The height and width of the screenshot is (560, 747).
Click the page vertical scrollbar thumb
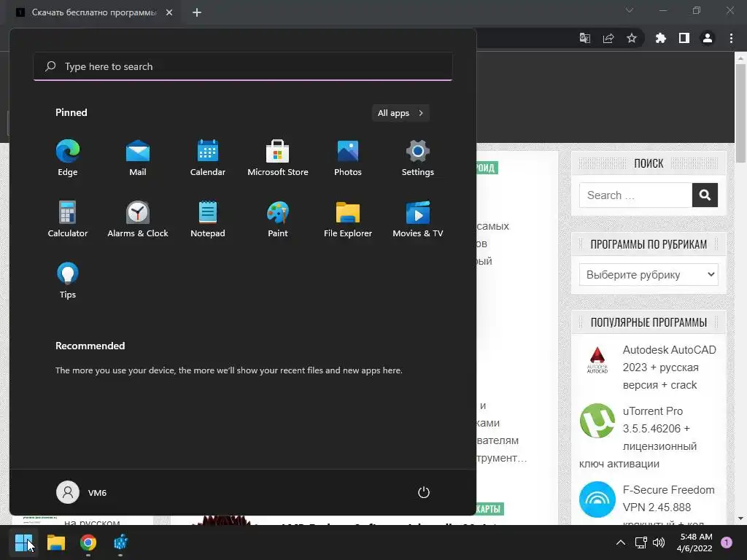[x=740, y=112]
